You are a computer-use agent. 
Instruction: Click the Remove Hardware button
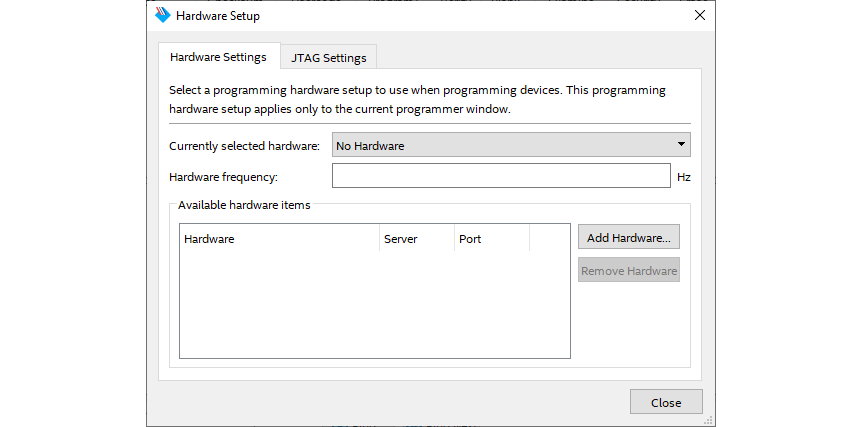(x=628, y=270)
